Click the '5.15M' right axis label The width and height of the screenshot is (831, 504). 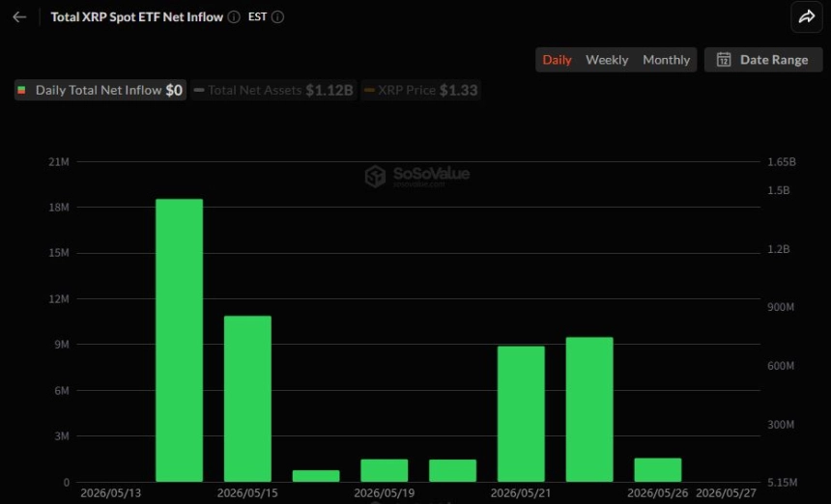click(782, 483)
